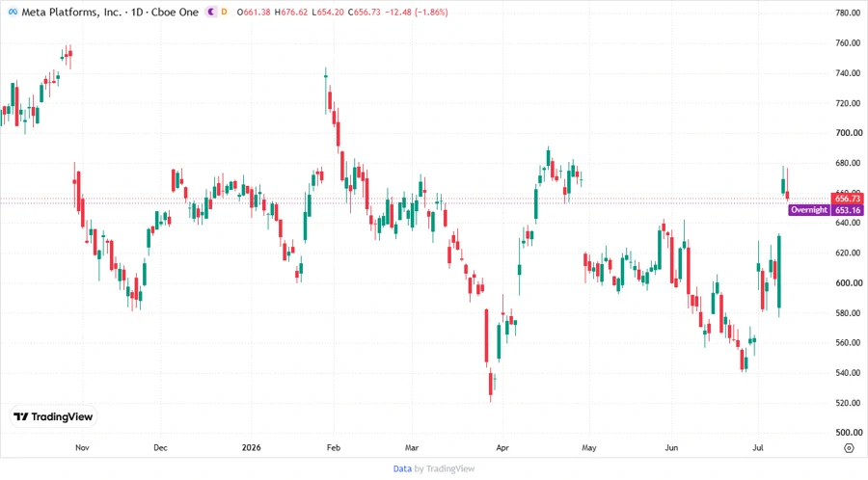Click the 580.00 price axis label

(x=848, y=313)
